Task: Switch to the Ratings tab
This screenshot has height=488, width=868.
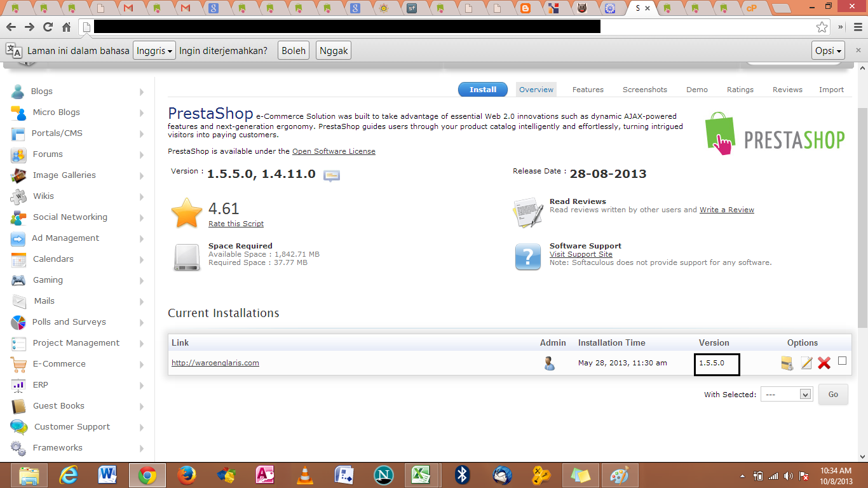Action: pyautogui.click(x=740, y=90)
